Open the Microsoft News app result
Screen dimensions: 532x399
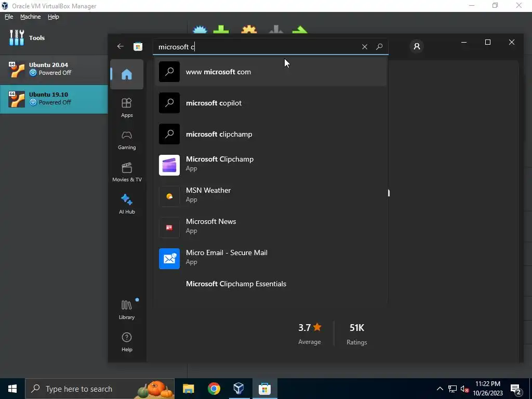[x=270, y=228]
